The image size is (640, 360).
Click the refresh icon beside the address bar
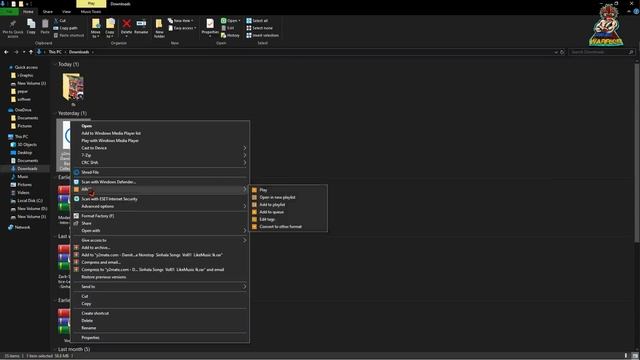coord(562,52)
